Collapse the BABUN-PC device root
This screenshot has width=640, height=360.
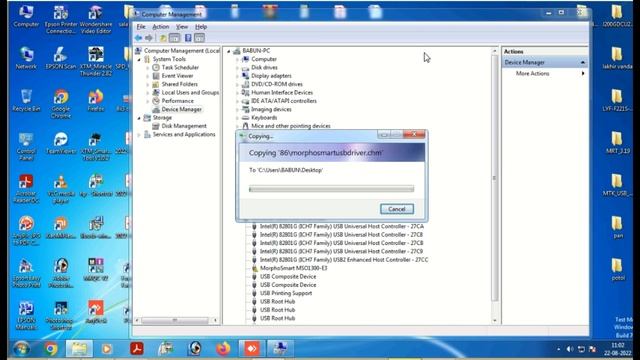229,51
